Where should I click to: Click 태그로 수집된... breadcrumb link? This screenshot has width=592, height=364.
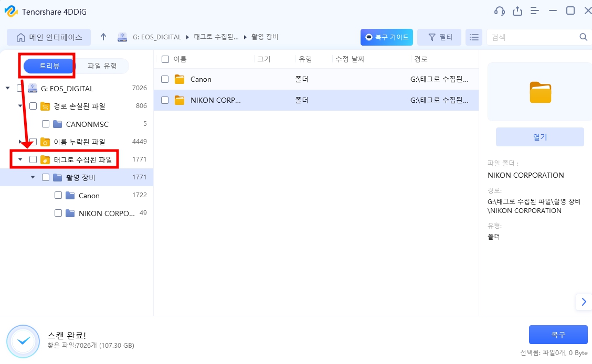click(216, 37)
